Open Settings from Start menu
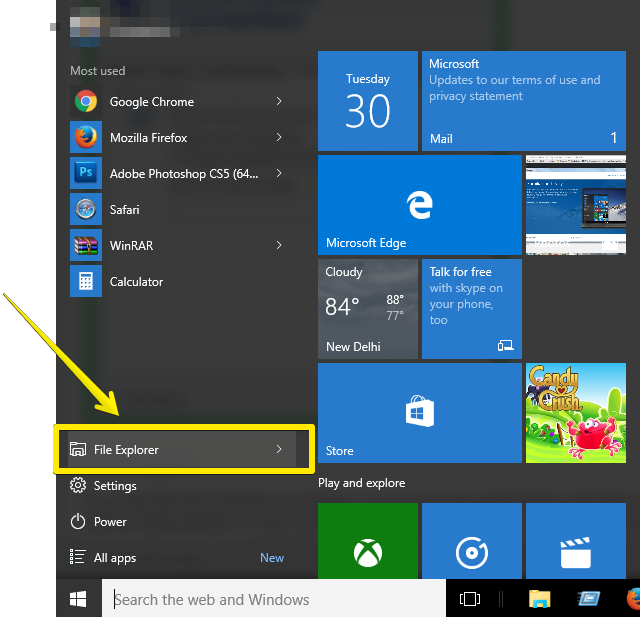 (x=182, y=486)
